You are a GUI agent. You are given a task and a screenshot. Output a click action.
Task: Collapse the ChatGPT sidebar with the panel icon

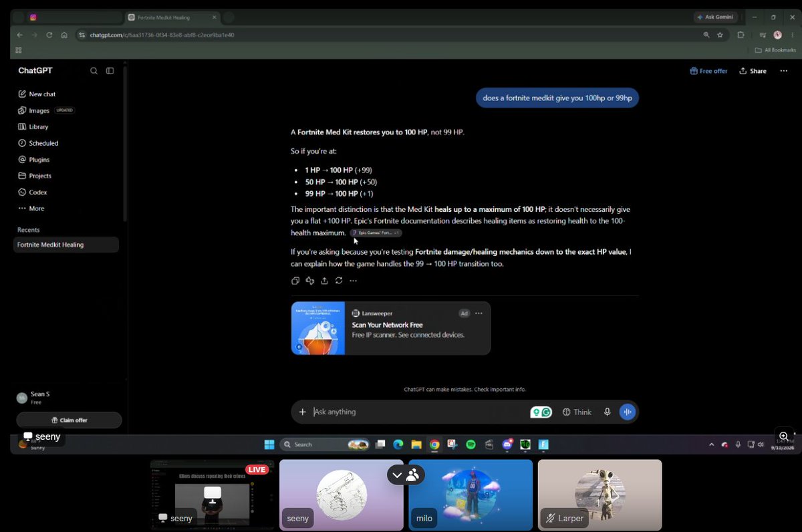[x=110, y=71]
